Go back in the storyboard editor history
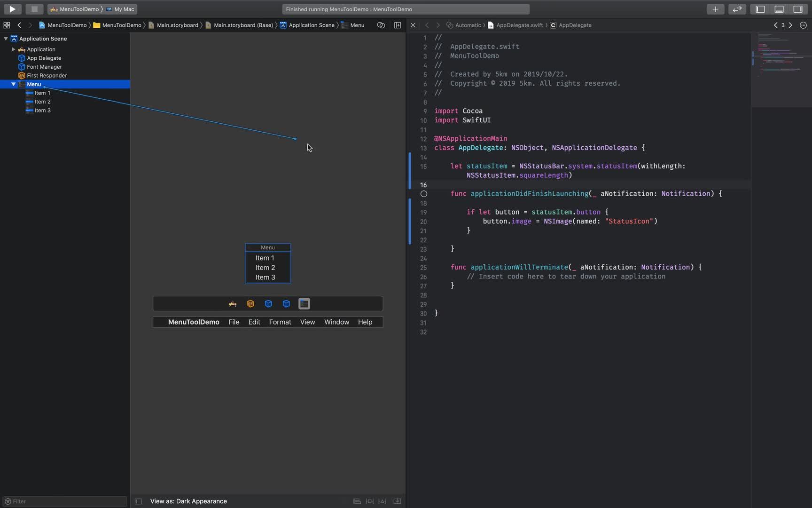The image size is (812, 508). (19, 25)
